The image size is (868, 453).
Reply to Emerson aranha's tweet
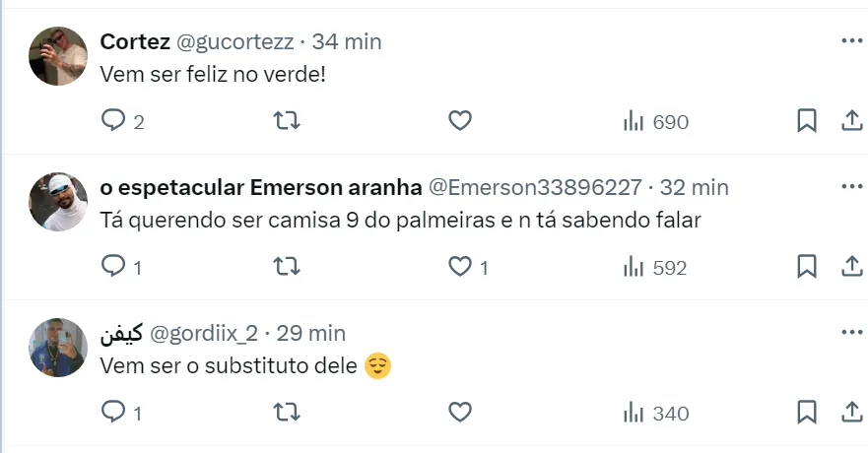[x=114, y=267]
